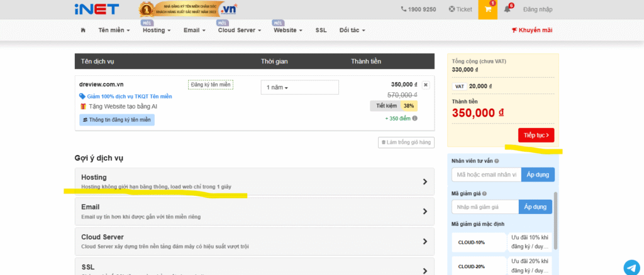
Task: Open the Tên miền menu
Action: pyautogui.click(x=114, y=30)
